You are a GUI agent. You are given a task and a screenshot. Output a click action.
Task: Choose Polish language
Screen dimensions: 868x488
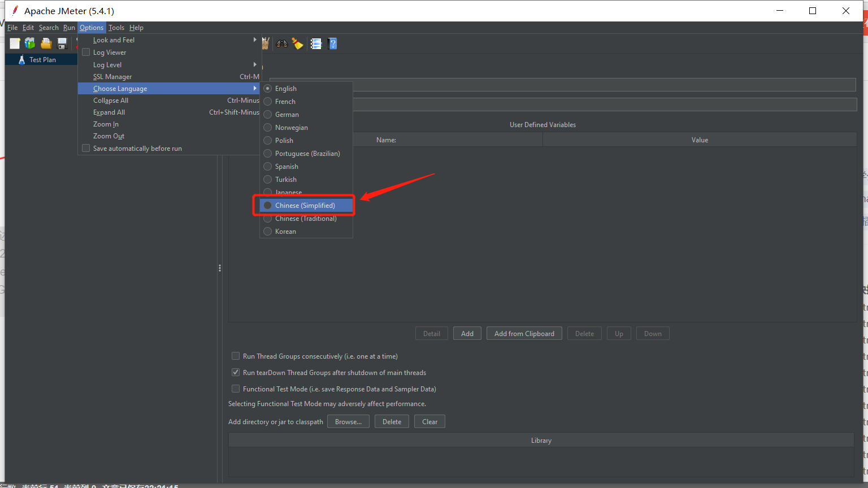(x=306, y=140)
